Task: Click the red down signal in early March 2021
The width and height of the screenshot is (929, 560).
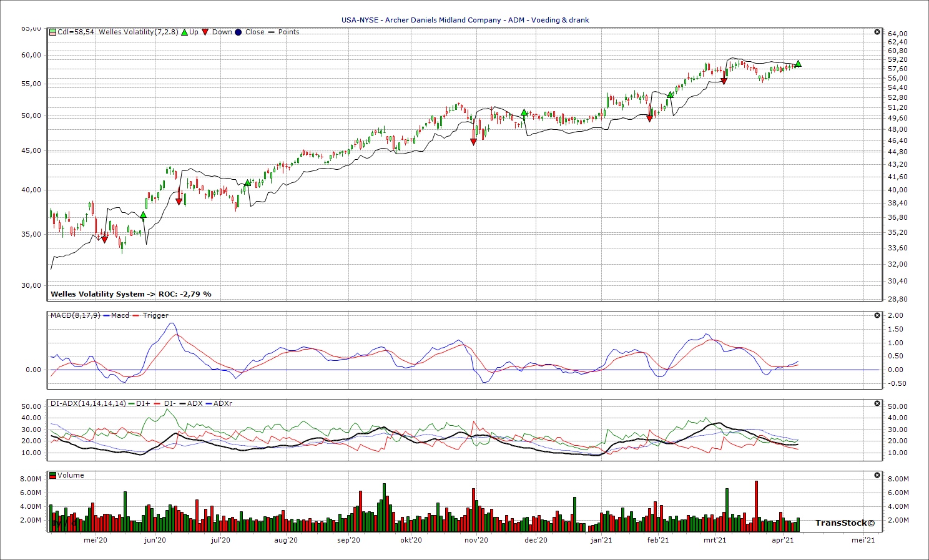Action: [x=724, y=81]
